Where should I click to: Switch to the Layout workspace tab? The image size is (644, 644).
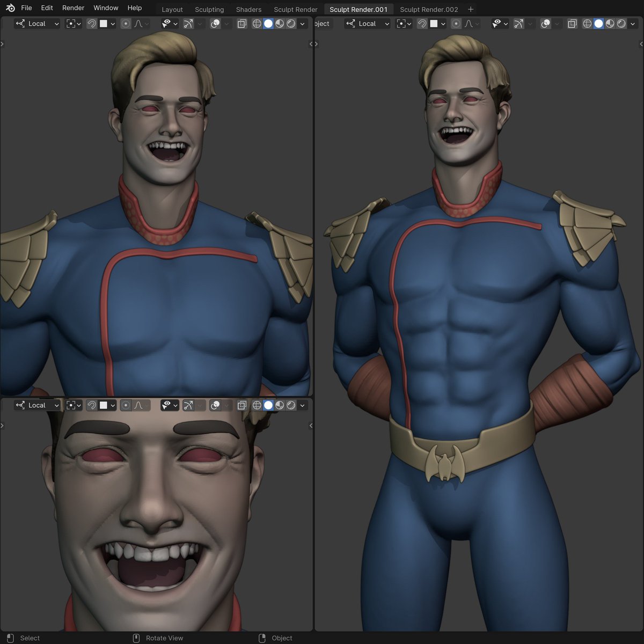click(x=172, y=9)
